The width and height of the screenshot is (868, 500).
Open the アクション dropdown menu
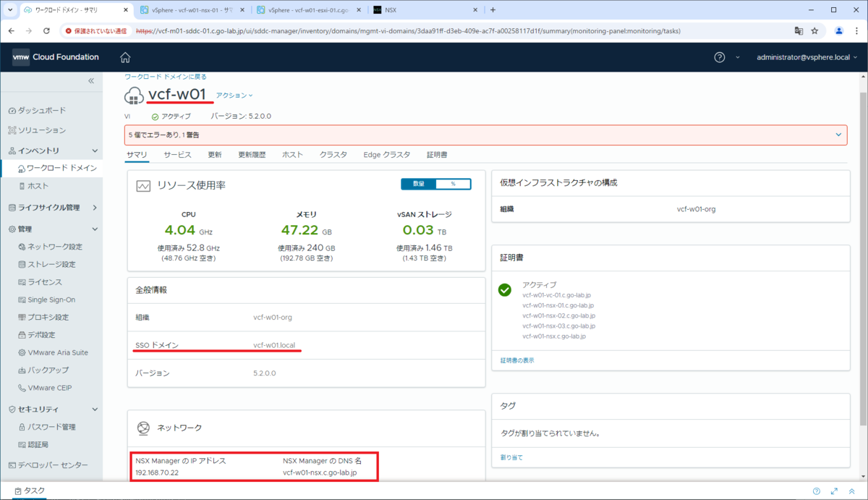click(234, 96)
